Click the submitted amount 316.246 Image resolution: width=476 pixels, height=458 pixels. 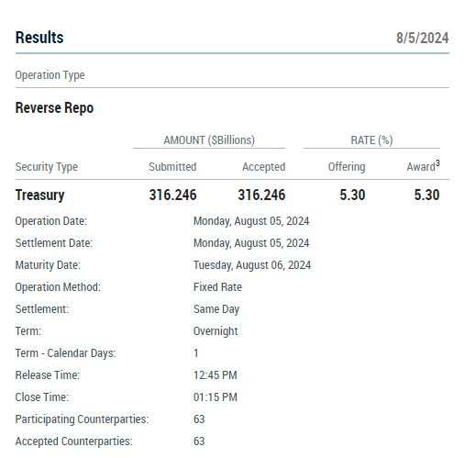click(172, 195)
